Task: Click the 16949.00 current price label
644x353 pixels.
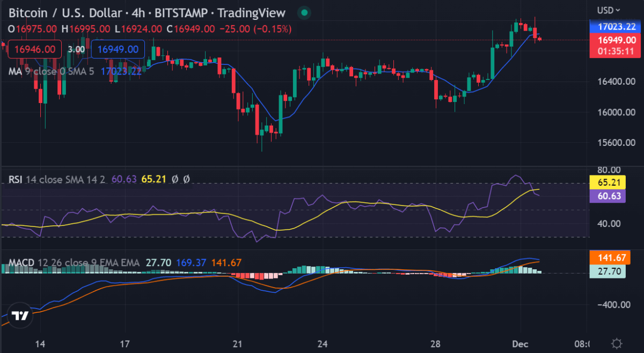Action: (x=616, y=40)
